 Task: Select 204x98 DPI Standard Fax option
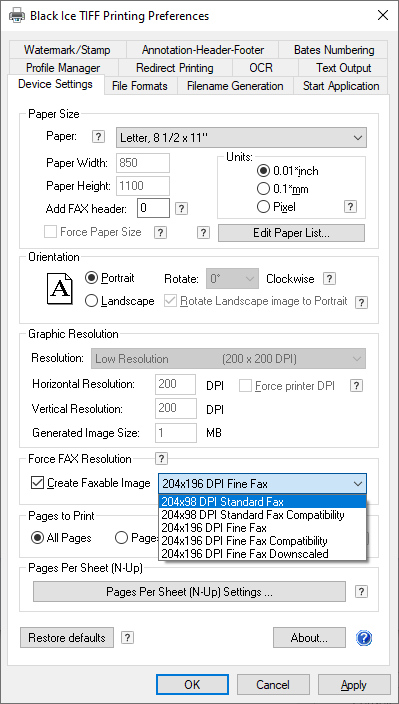pos(263,502)
